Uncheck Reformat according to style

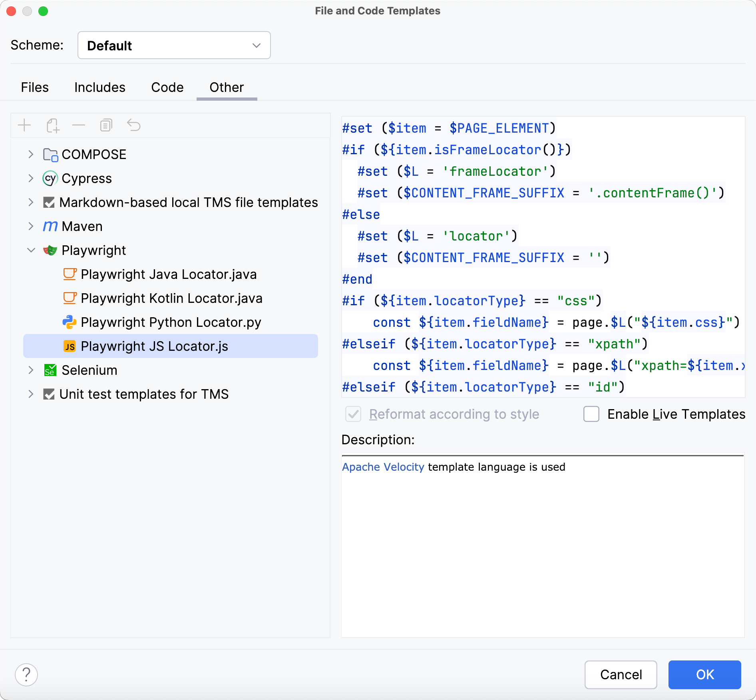(353, 414)
